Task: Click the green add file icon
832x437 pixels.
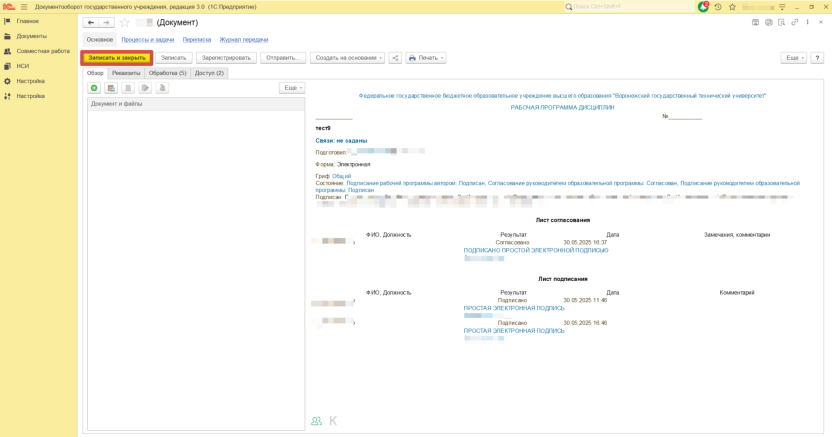Action: [x=95, y=88]
